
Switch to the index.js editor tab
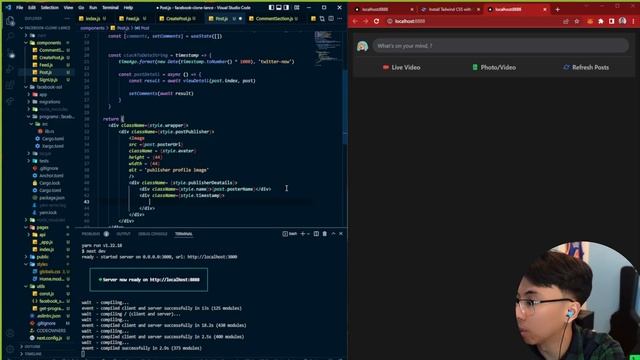[92, 19]
